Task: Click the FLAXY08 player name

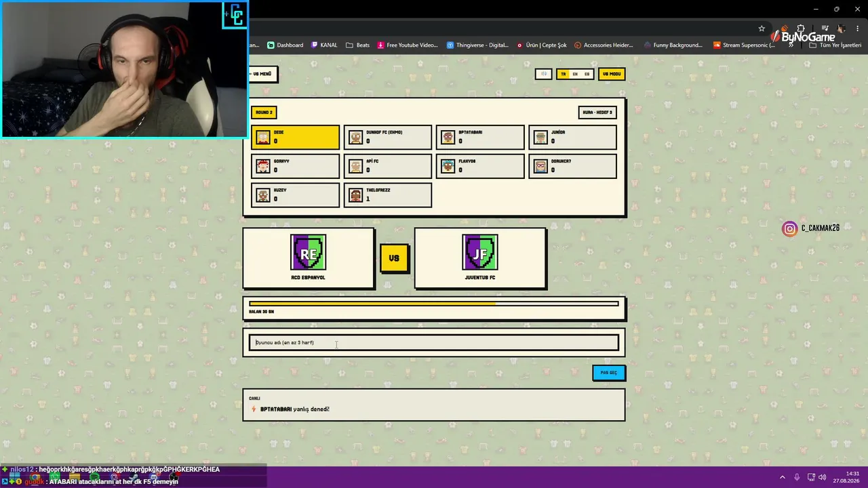Action: click(467, 161)
